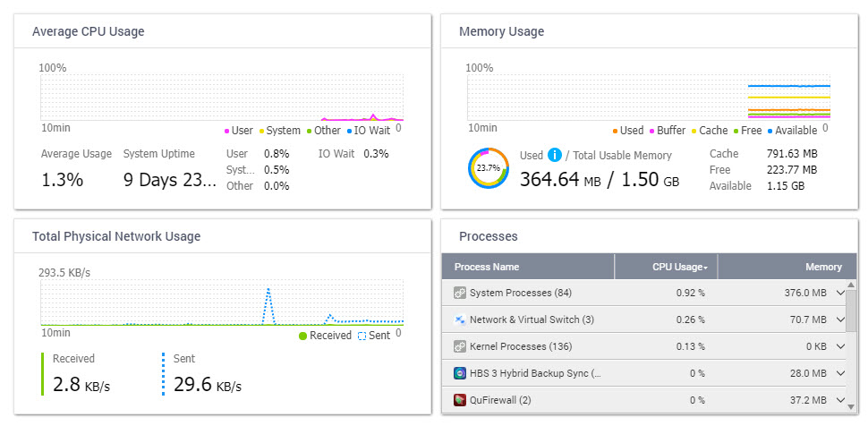Toggle the Cache legend color dot
The width and height of the screenshot is (868, 426).
[x=694, y=131]
